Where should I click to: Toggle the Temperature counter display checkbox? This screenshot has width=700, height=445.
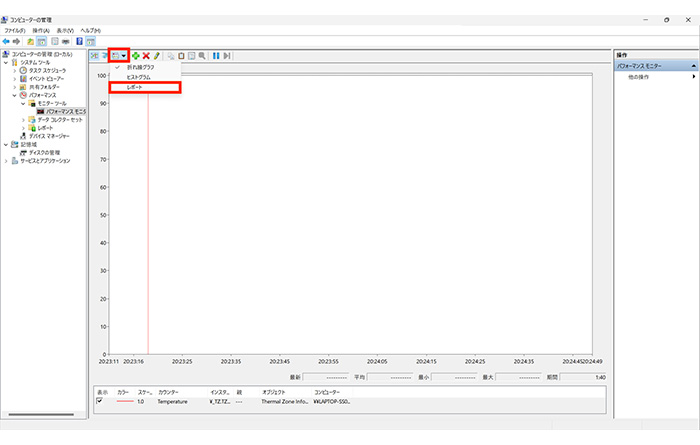(x=99, y=400)
